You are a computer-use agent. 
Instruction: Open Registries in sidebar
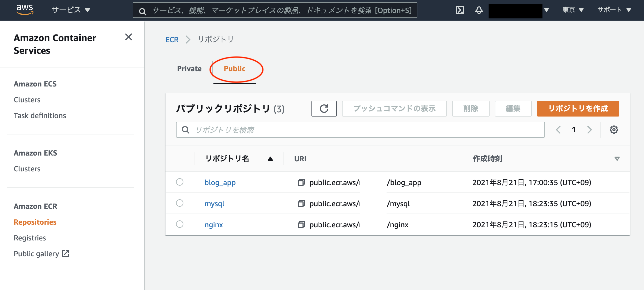(x=30, y=238)
